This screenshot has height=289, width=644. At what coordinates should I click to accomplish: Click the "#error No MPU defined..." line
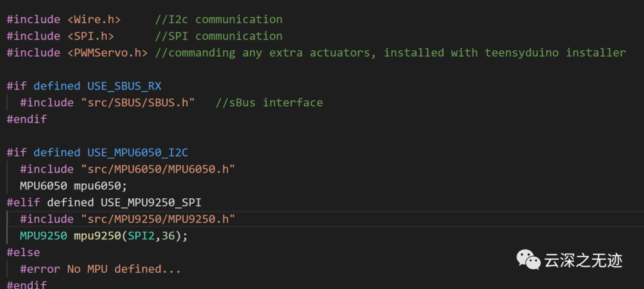(100, 269)
